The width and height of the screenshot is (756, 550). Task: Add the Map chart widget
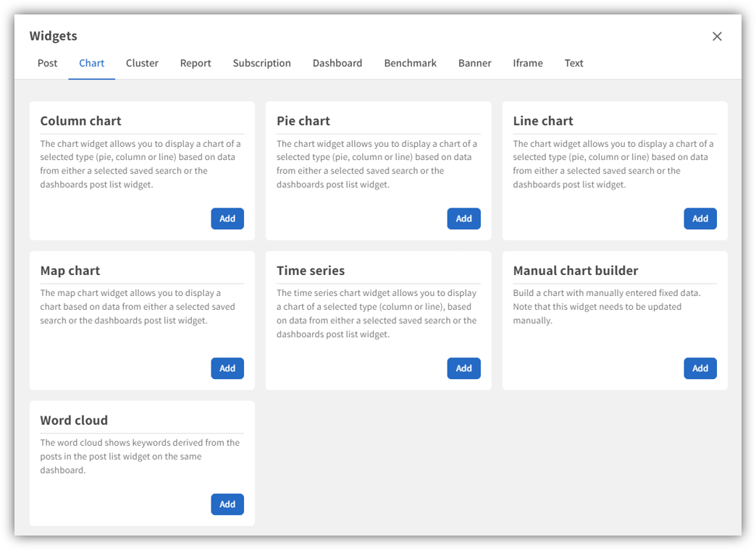[227, 368]
